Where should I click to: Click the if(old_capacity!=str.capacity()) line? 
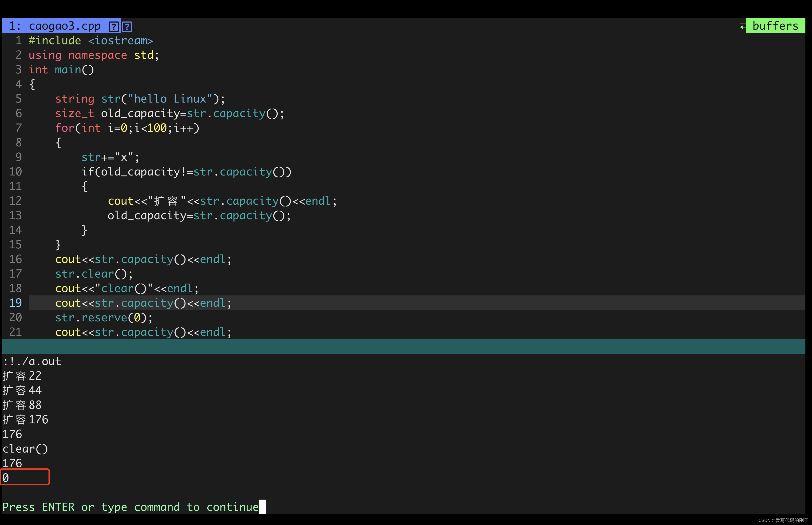[x=186, y=172]
